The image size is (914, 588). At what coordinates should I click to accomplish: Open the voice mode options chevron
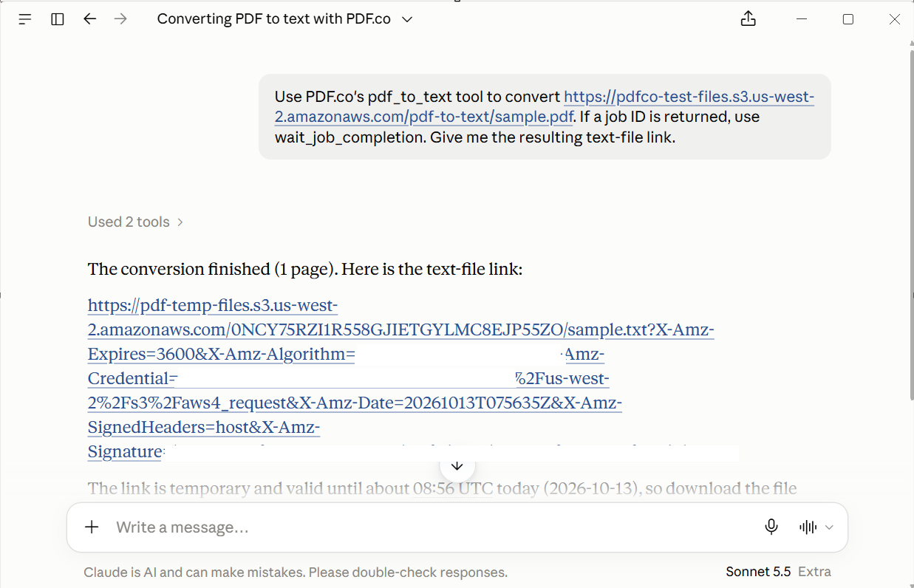click(829, 527)
